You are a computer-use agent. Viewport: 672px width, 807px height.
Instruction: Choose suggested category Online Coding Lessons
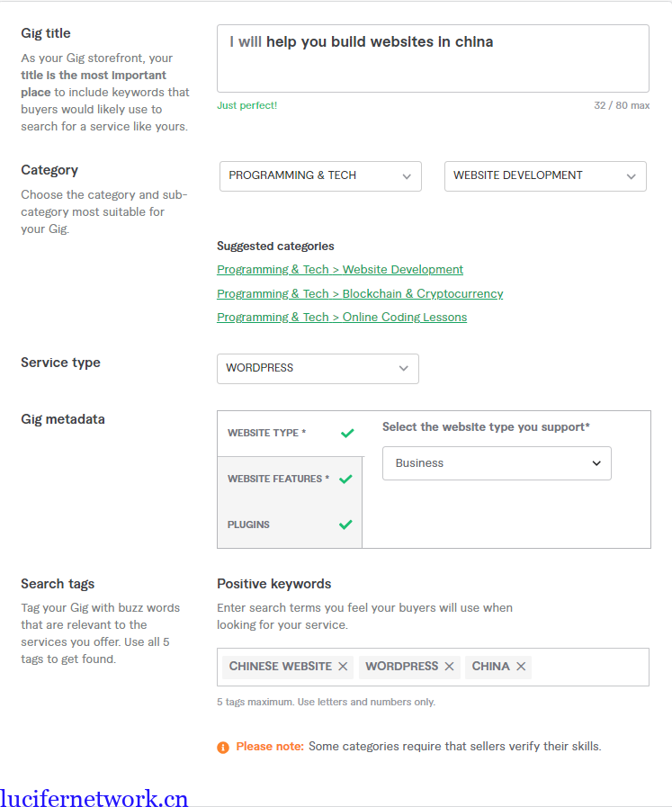(x=342, y=318)
